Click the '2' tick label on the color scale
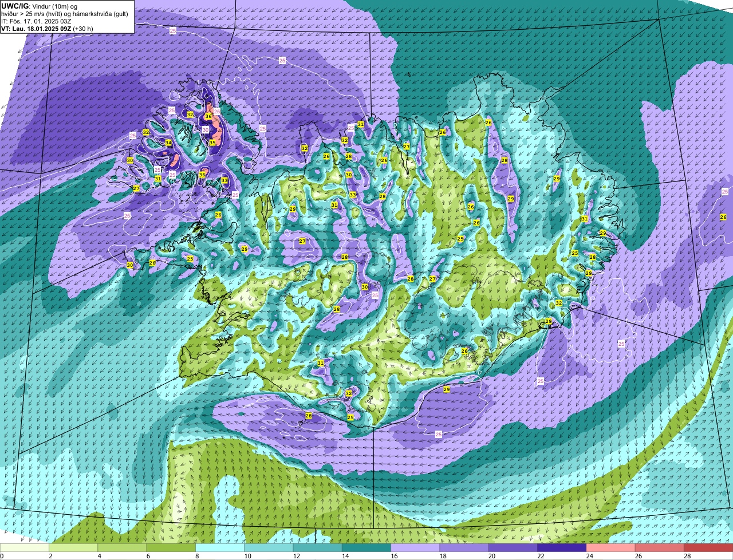733x560 pixels. pyautogui.click(x=50, y=556)
